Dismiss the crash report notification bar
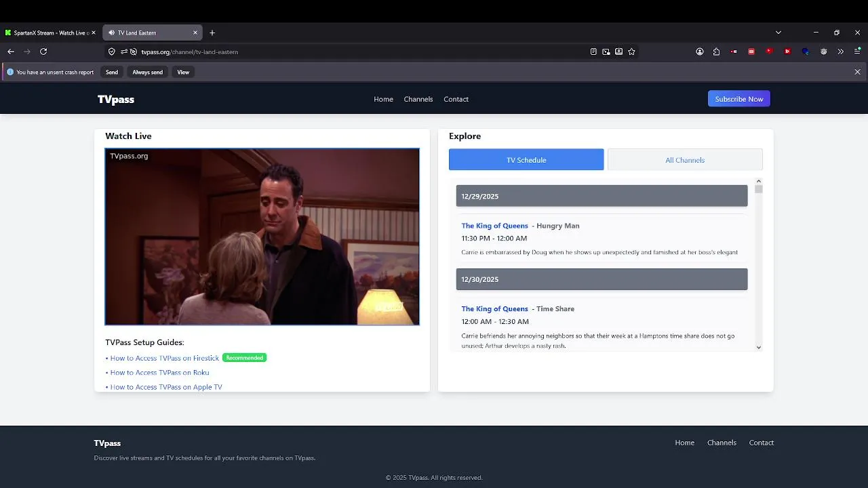868x488 pixels. 858,72
